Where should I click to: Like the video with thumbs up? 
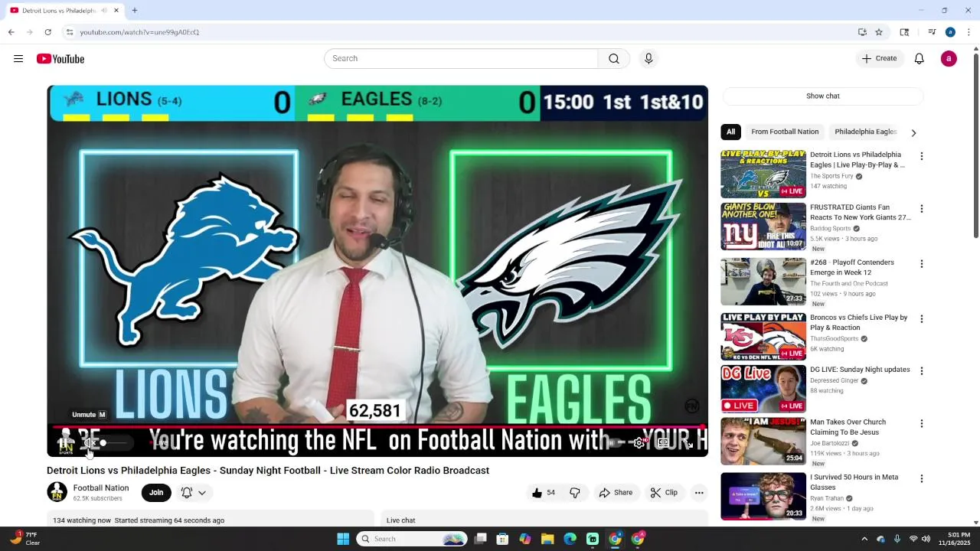pos(543,493)
